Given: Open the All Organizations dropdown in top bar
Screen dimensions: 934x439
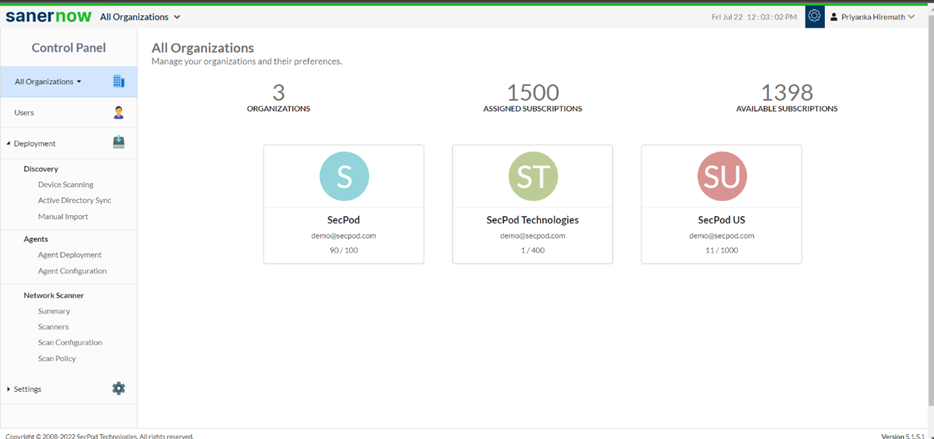Looking at the screenshot, I should tap(140, 17).
